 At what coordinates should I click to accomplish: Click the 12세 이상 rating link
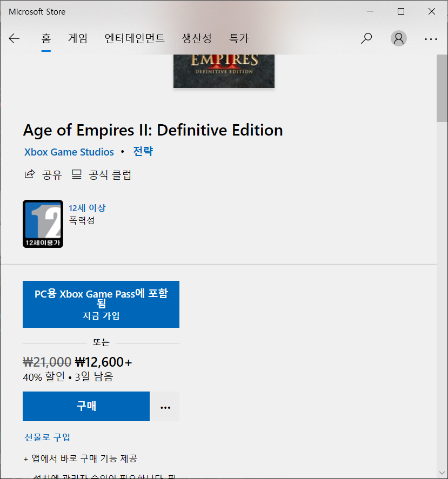click(87, 208)
